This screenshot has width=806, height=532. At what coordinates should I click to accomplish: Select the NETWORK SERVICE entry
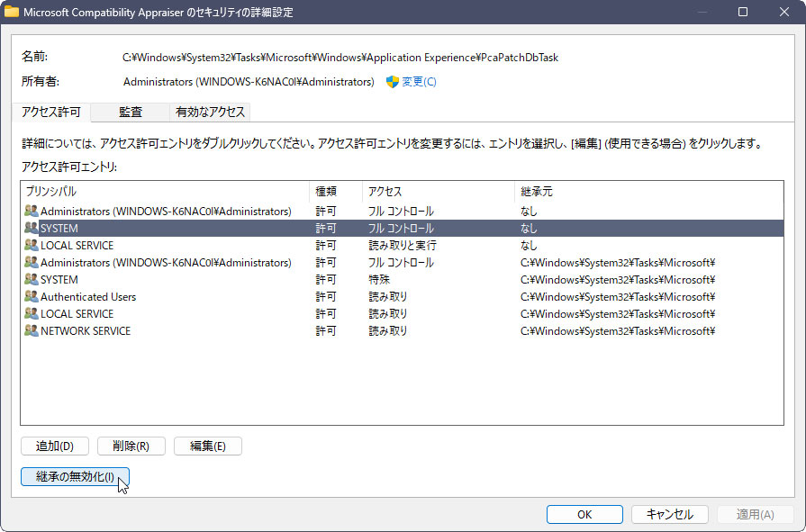403,330
